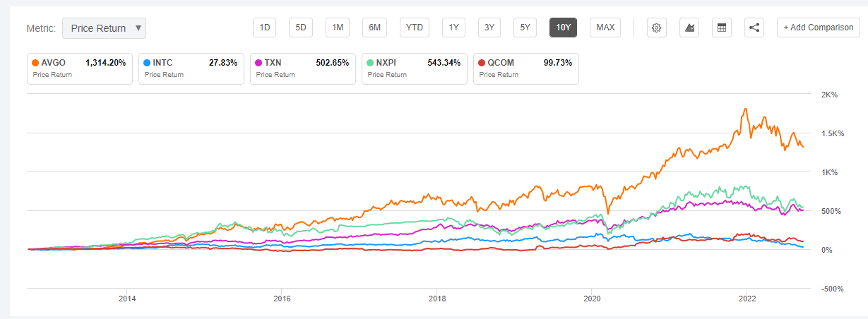Click the 99.73% QCOM return value

(x=559, y=63)
